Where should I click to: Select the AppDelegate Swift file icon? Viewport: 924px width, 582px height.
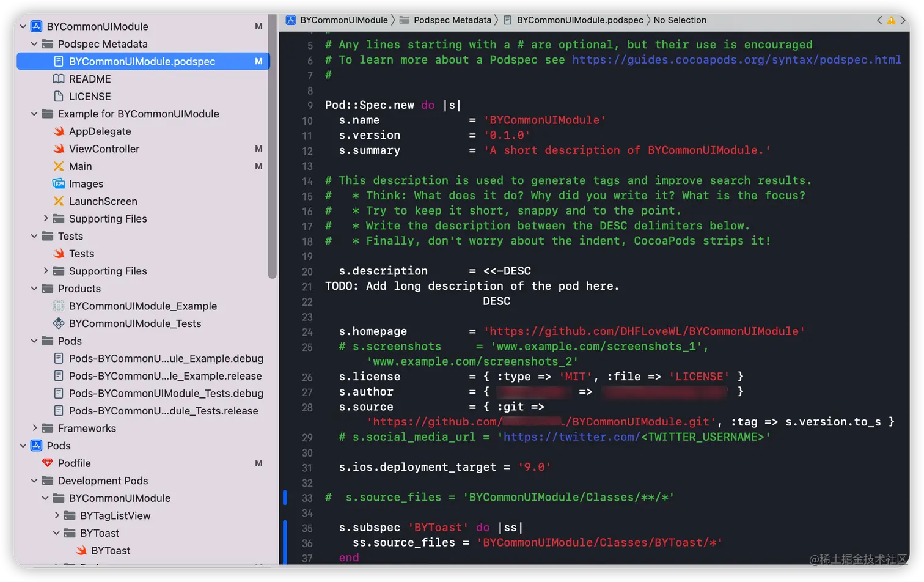59,131
